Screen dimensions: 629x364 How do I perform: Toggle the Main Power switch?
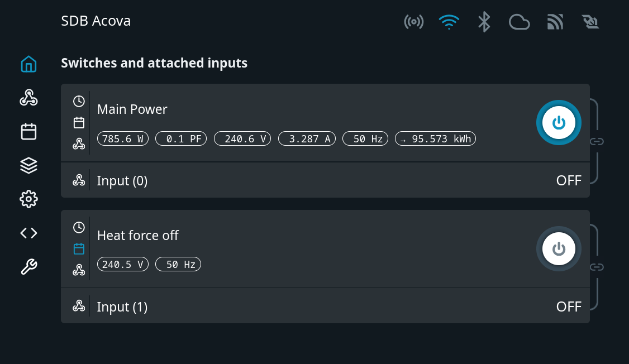(x=559, y=123)
